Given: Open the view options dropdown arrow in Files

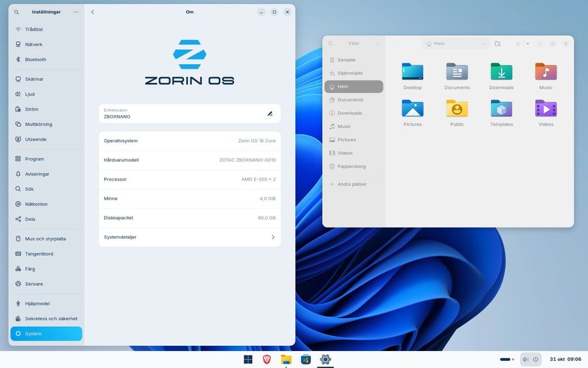Looking at the screenshot, I should point(528,44).
